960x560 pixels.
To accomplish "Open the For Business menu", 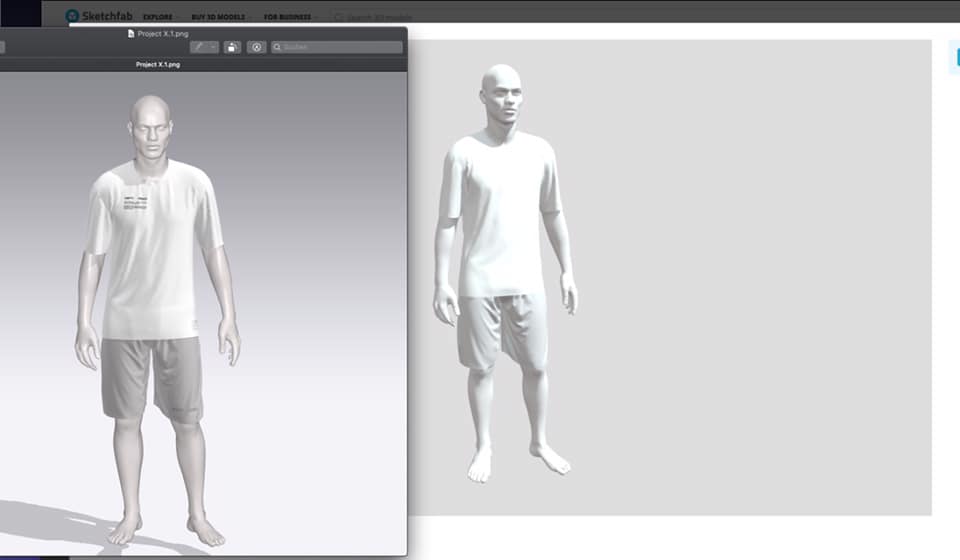I will (x=291, y=17).
